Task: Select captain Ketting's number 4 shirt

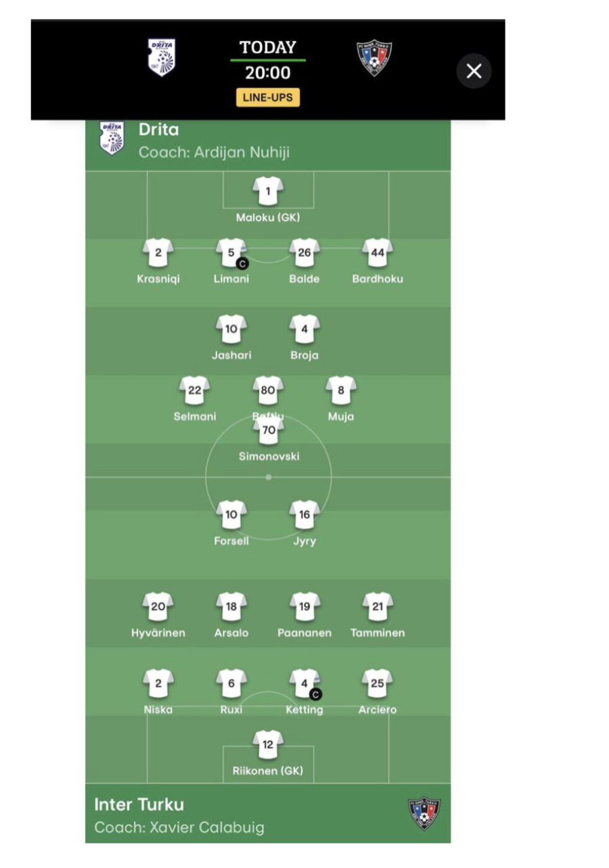Action: pyautogui.click(x=304, y=684)
